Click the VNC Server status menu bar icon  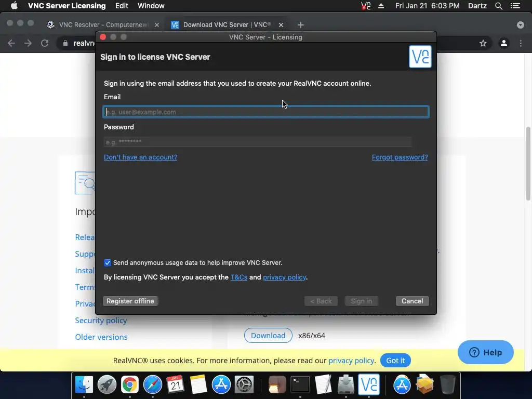(x=366, y=6)
